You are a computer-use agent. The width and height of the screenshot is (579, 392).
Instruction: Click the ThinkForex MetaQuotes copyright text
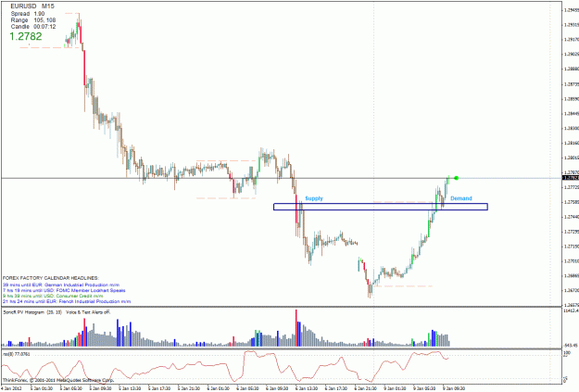coord(58,380)
